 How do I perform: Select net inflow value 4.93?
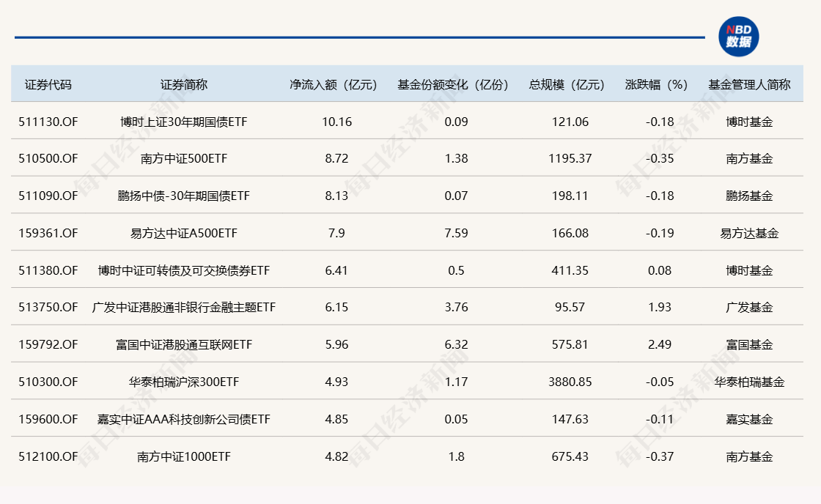336,382
